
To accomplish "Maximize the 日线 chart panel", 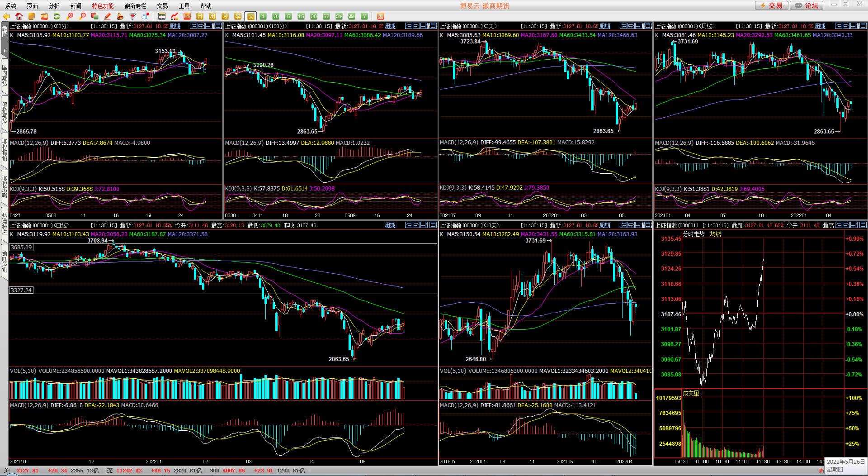I will pyautogui.click(x=433, y=225).
